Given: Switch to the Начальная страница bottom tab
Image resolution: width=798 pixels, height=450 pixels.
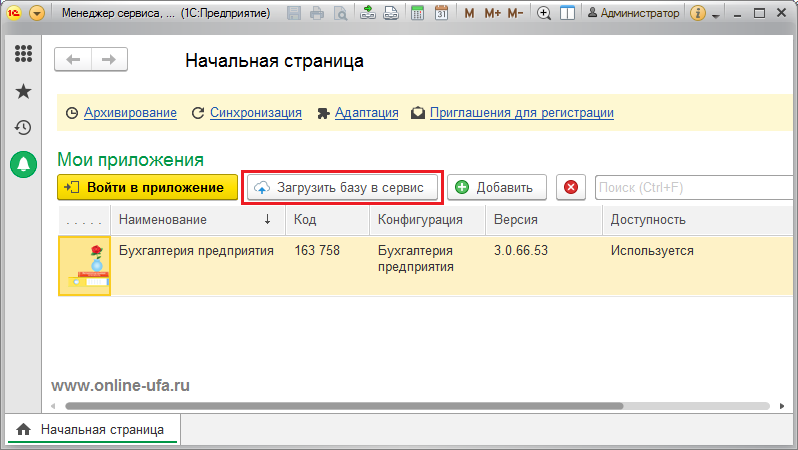Looking at the screenshot, I should point(93,430).
